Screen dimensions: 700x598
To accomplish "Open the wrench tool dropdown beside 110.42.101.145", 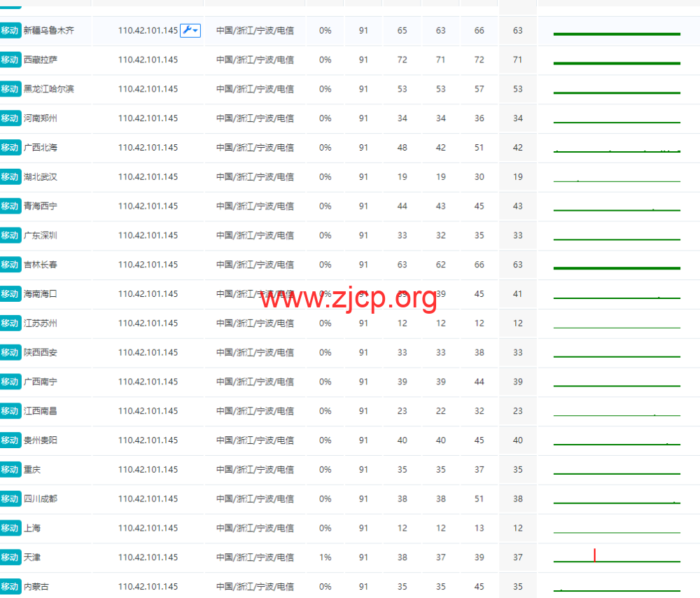I will [190, 30].
